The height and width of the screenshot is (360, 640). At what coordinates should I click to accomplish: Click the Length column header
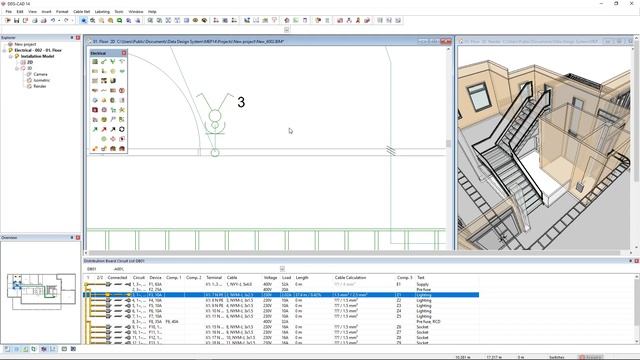[302, 278]
